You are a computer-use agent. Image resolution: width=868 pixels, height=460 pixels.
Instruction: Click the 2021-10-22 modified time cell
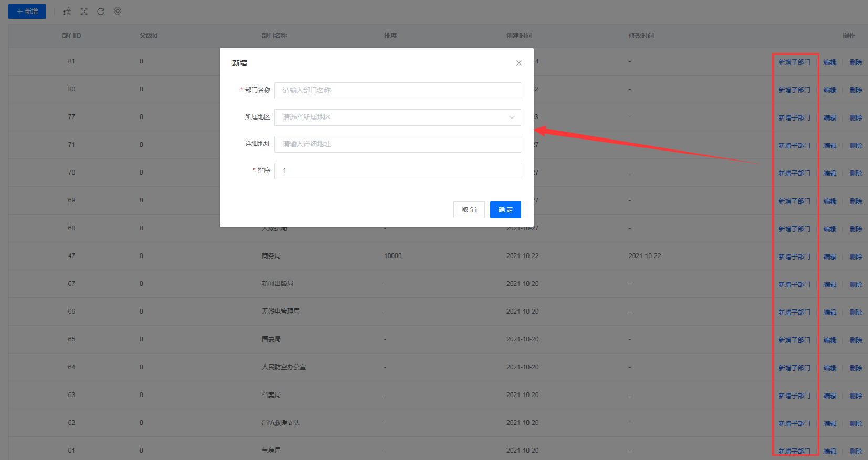(645, 256)
